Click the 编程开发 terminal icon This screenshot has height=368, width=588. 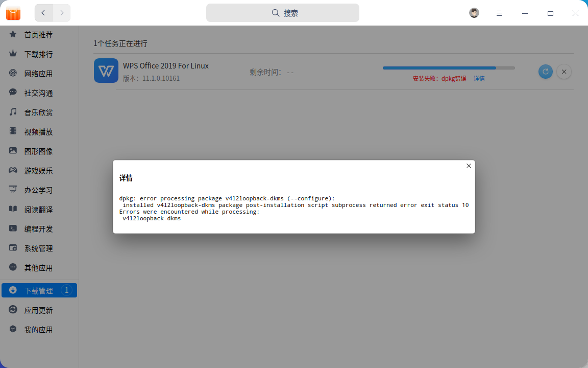point(13,228)
